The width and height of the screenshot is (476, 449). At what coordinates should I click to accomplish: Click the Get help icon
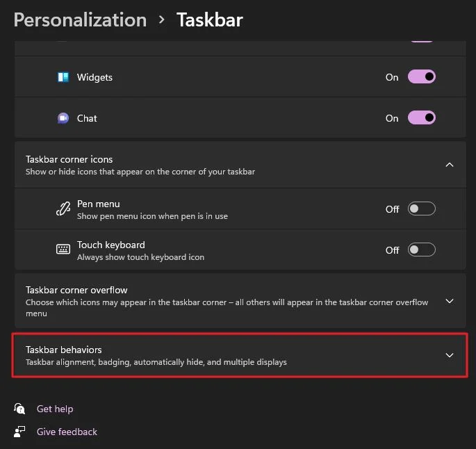pos(19,409)
